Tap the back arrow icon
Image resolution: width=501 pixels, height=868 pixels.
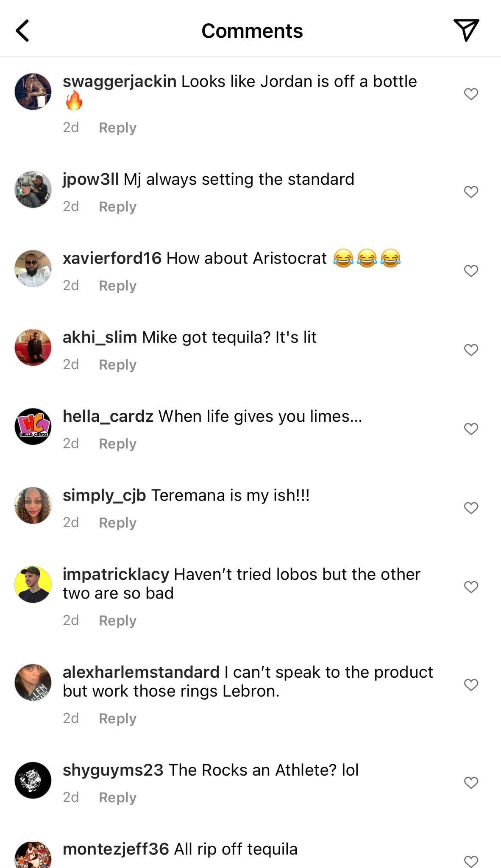[23, 31]
